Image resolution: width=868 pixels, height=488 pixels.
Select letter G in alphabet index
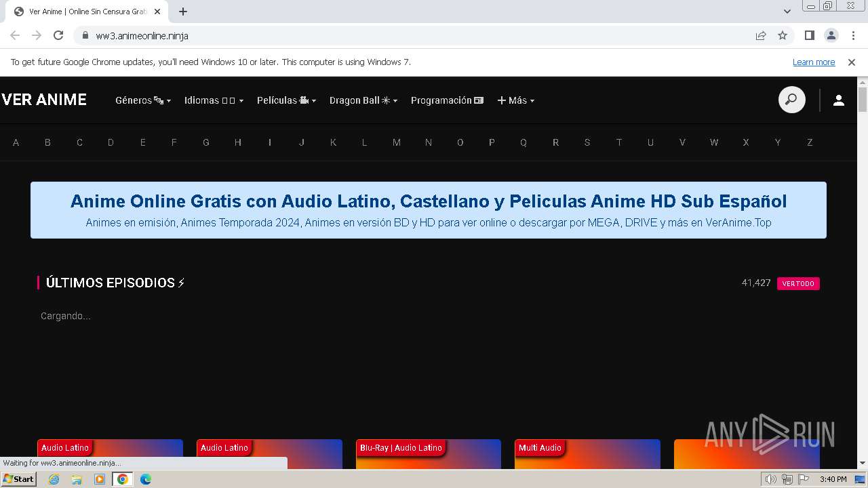pyautogui.click(x=205, y=142)
